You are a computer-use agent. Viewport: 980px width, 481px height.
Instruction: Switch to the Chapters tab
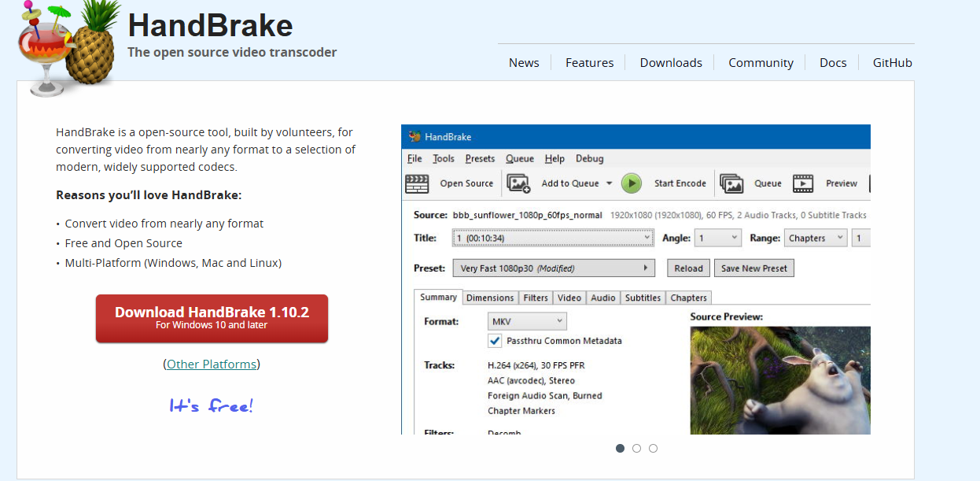click(689, 298)
